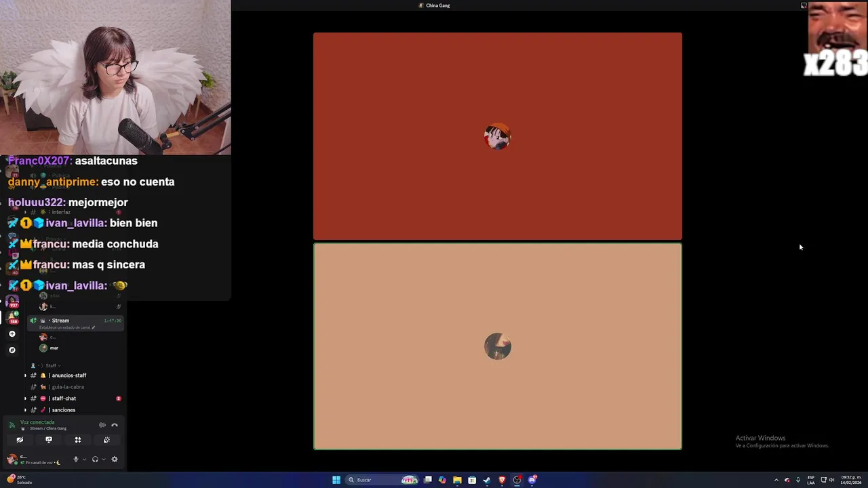868x488 pixels.
Task: Share your screen from voice panel
Action: click(x=49, y=440)
